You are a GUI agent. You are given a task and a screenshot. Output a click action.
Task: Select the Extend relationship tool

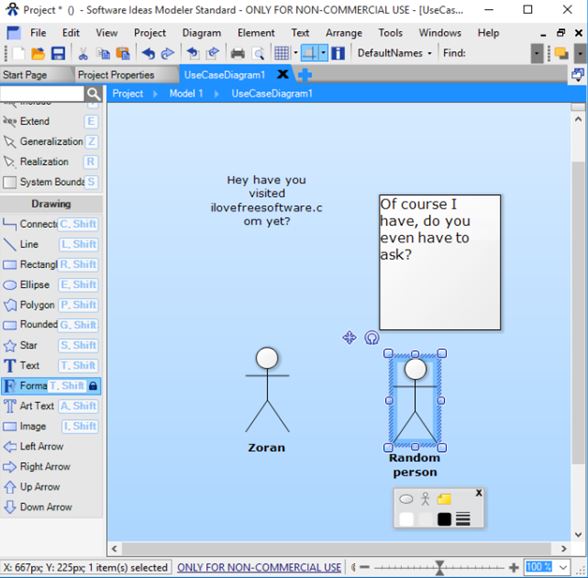(x=50, y=122)
